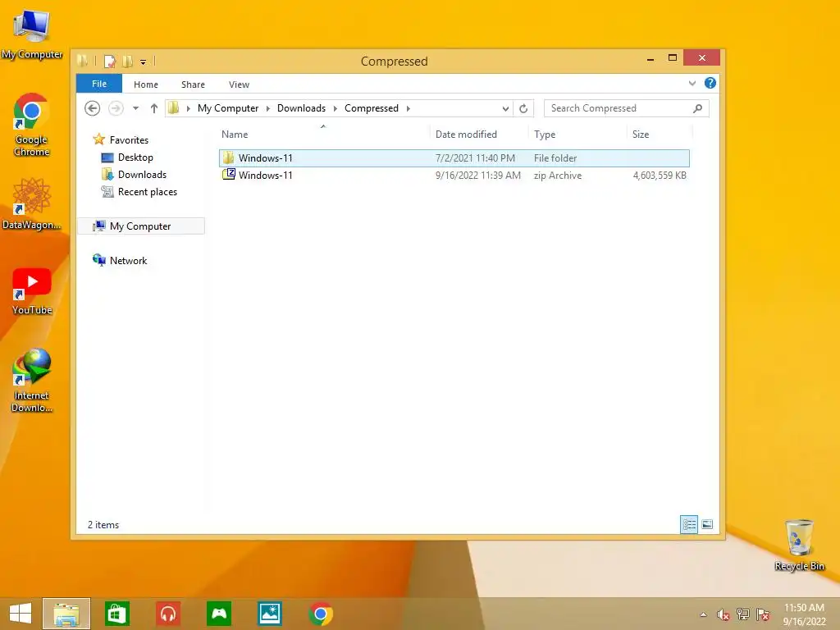Open Google Chrome from the taskbar

[321, 614]
